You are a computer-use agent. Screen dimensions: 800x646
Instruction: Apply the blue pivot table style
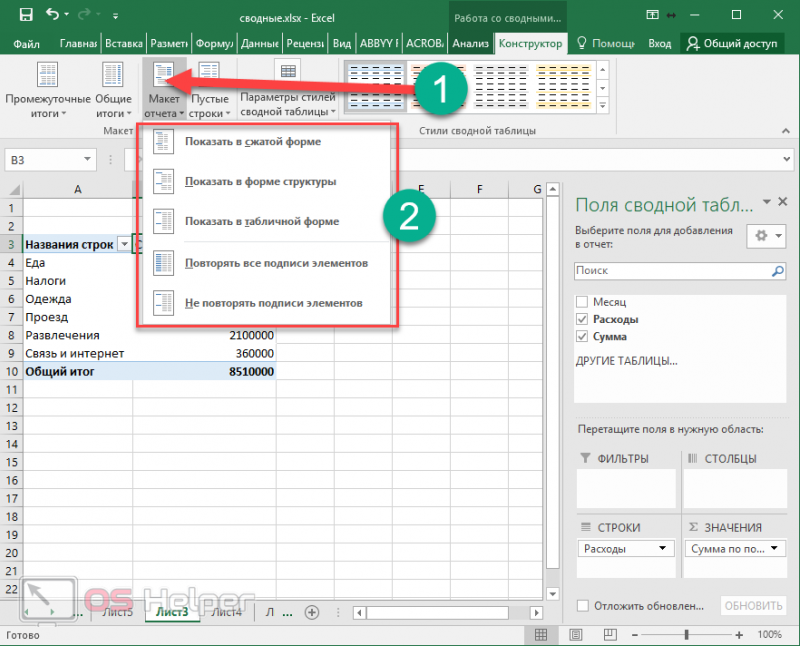point(376,86)
